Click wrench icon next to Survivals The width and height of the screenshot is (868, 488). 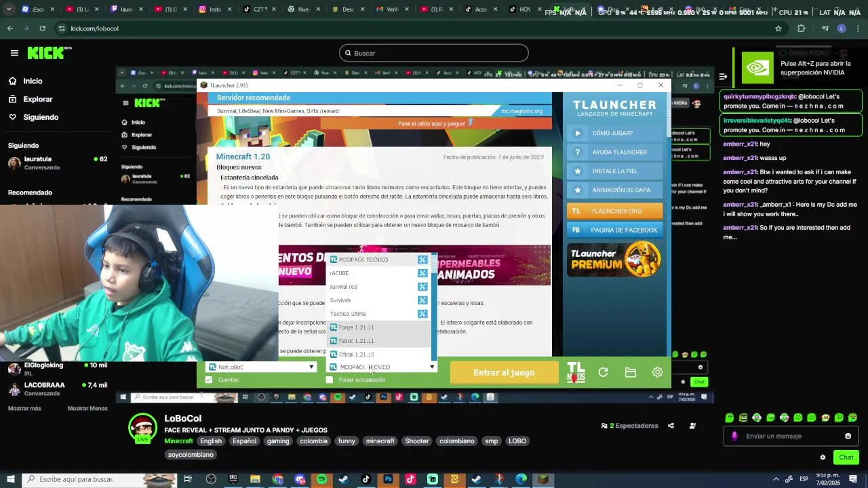(x=422, y=300)
